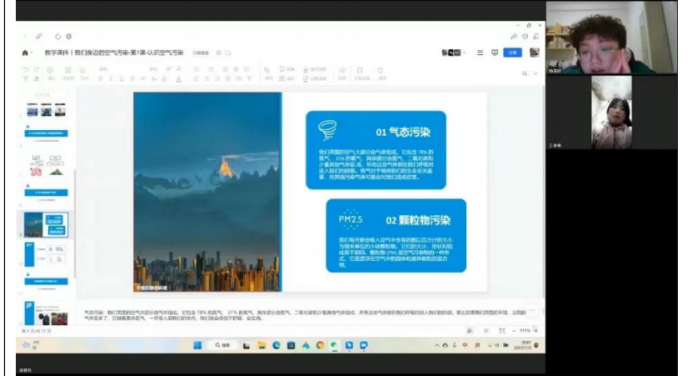
Task: Click the copy link icon at top left
Action: pyautogui.click(x=39, y=36)
